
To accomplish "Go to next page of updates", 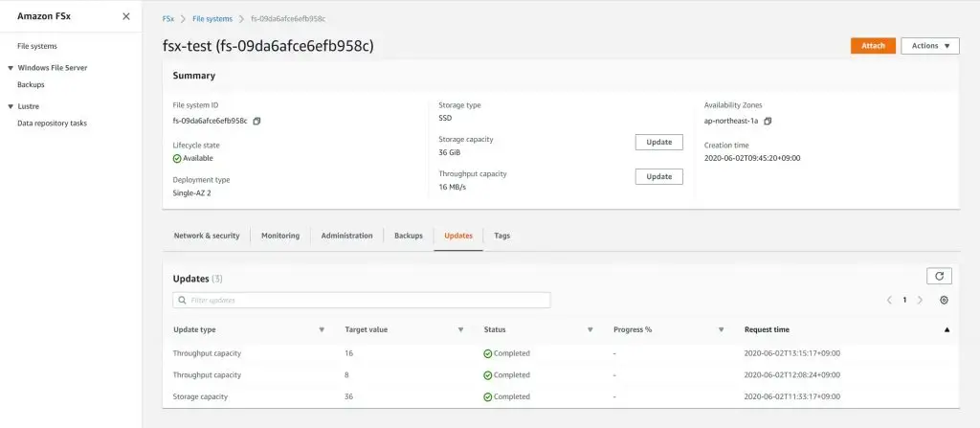I will 920,301.
